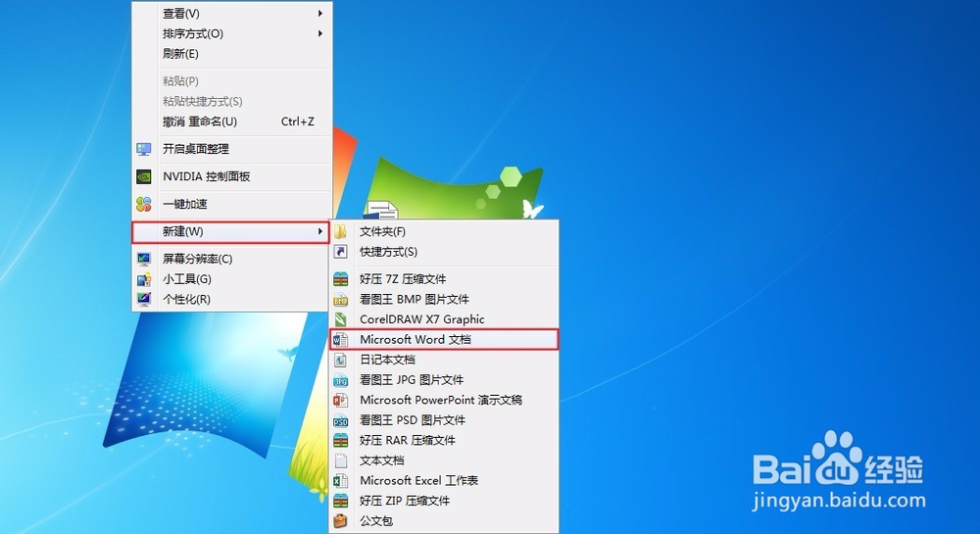Click the gadgets icon beside 小工具
This screenshot has width=980, height=534.
click(x=144, y=279)
